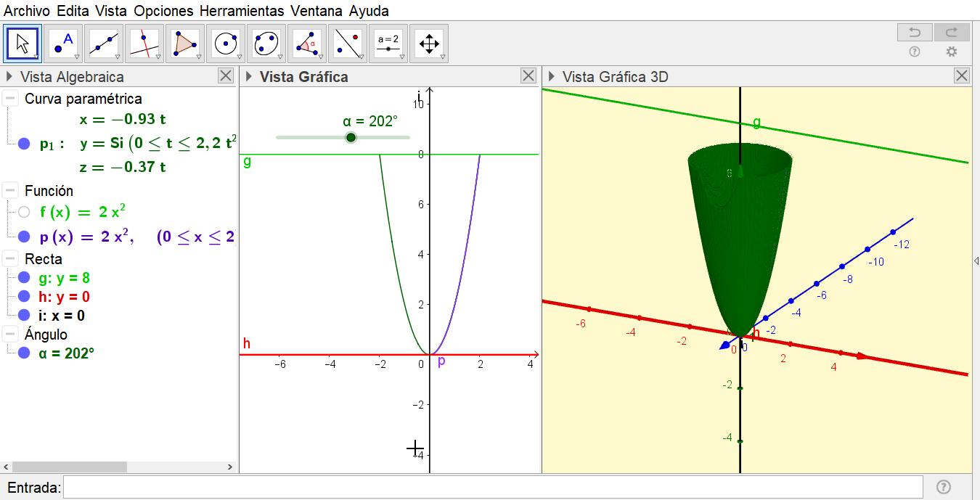Image resolution: width=980 pixels, height=500 pixels.
Task: Close the Vista Gráfica 3D panel
Action: [x=962, y=76]
